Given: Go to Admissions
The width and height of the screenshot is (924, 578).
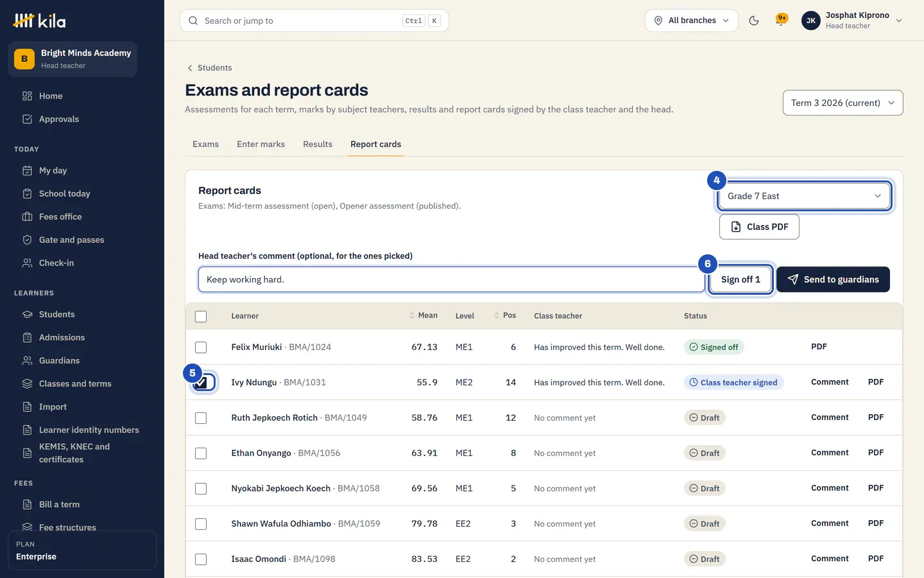Looking at the screenshot, I should [62, 338].
